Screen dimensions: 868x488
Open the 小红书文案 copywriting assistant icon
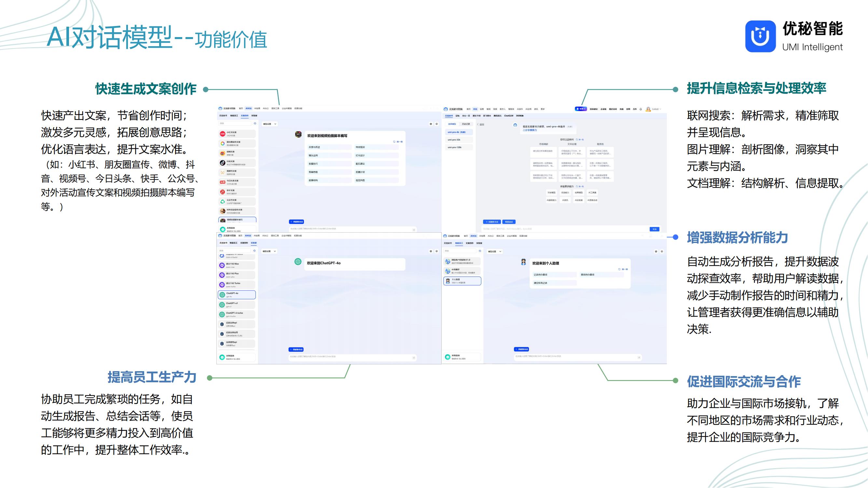click(x=222, y=134)
